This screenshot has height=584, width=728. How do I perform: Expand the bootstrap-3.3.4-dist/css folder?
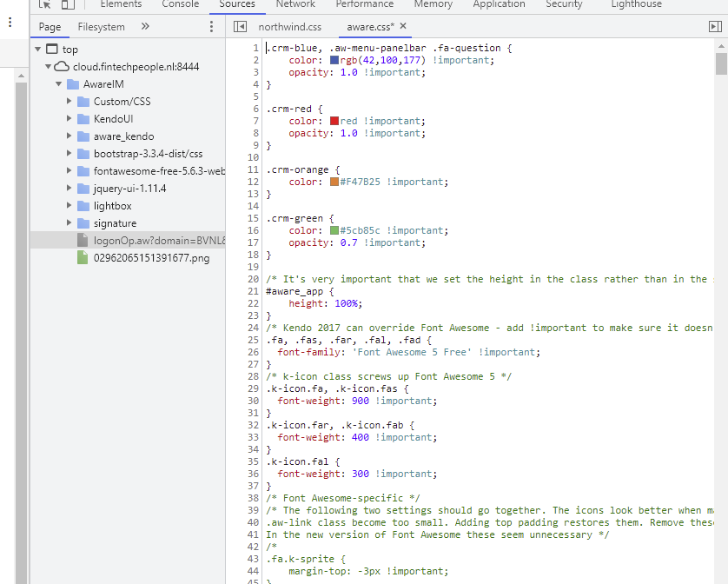tap(69, 153)
